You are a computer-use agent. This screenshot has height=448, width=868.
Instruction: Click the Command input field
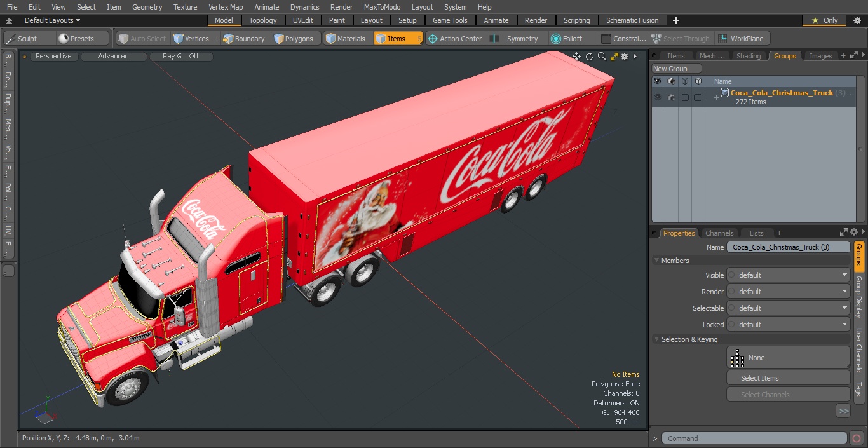tap(754, 438)
